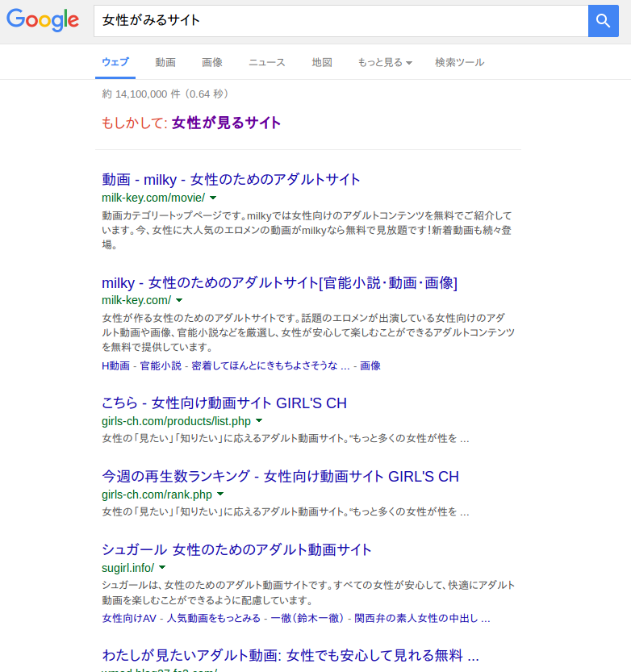The height and width of the screenshot is (672, 631).
Task: Open the 官能小説 sitelink
Action: [161, 365]
